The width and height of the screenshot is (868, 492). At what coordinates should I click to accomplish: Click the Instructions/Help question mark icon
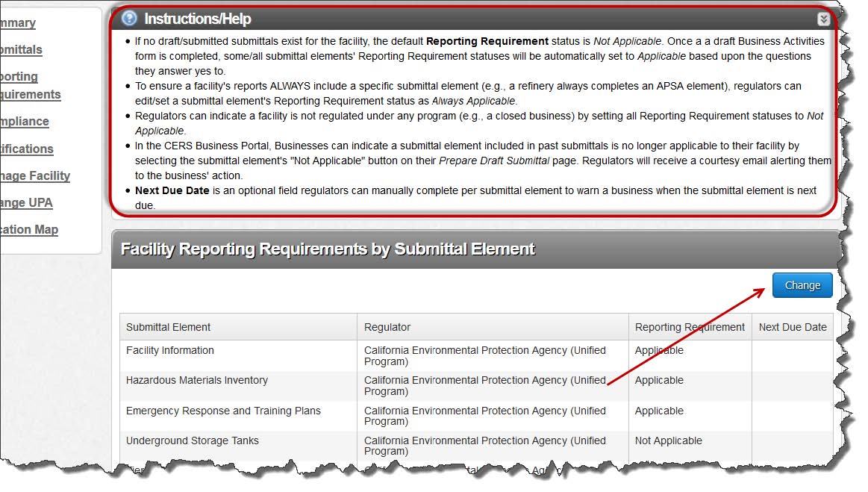coord(129,18)
